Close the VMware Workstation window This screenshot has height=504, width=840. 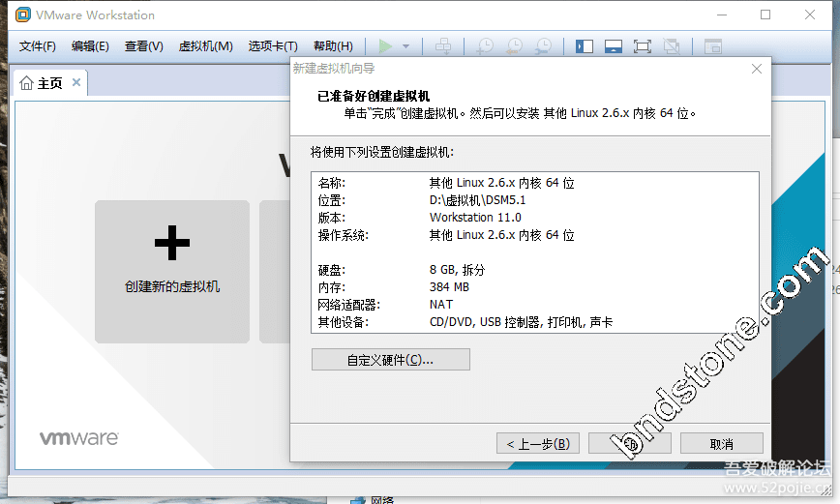click(x=810, y=15)
